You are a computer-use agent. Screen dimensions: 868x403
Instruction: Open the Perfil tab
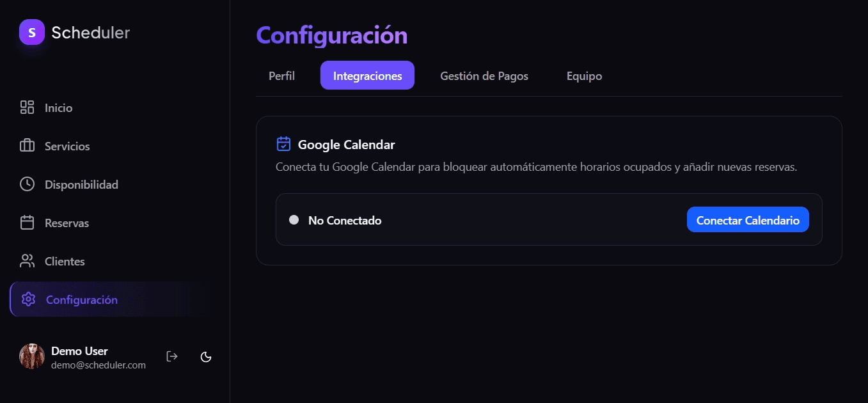pos(281,76)
